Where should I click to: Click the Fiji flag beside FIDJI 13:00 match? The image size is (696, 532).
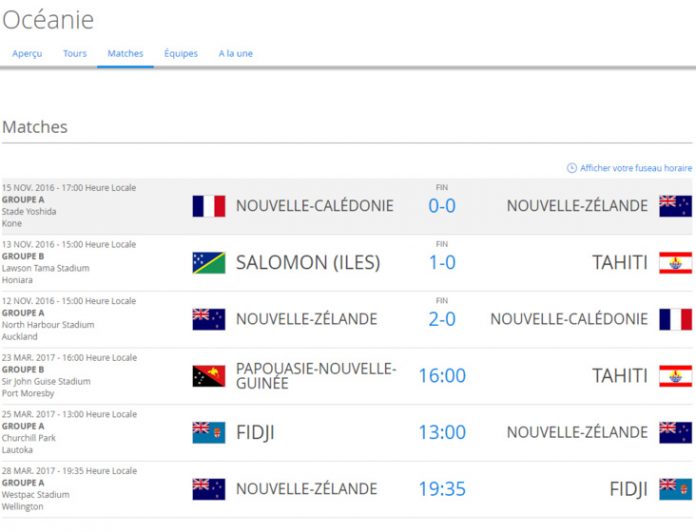pyautogui.click(x=209, y=433)
